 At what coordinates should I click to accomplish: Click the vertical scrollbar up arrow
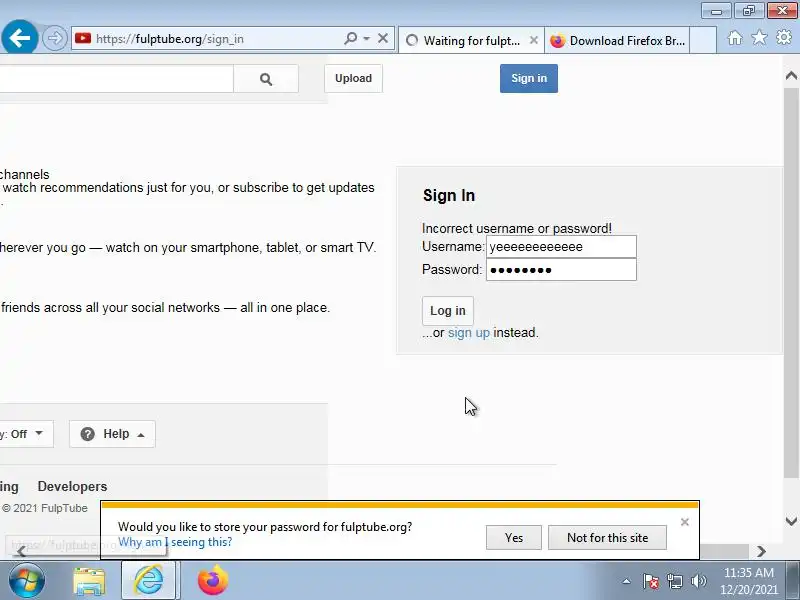[x=791, y=76]
